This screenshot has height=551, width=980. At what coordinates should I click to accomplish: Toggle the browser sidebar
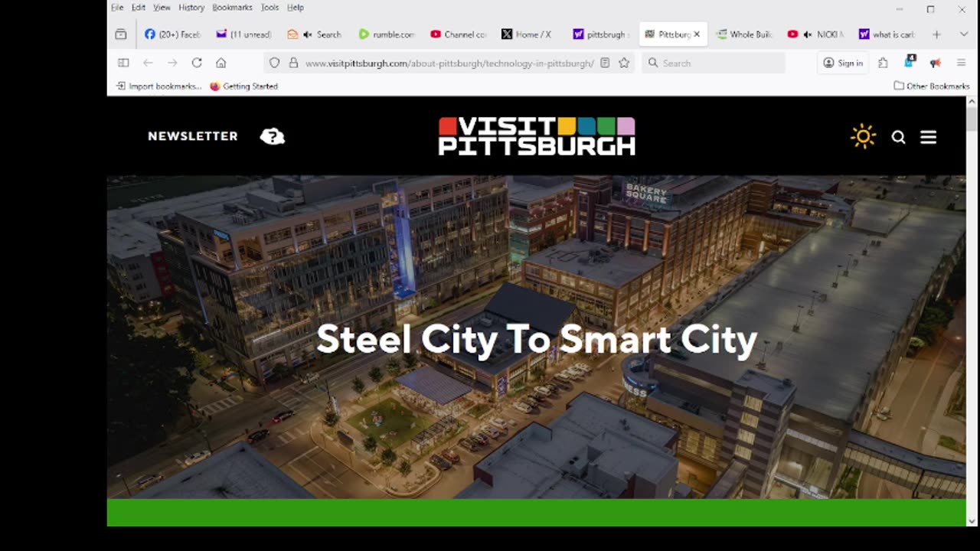coord(123,63)
